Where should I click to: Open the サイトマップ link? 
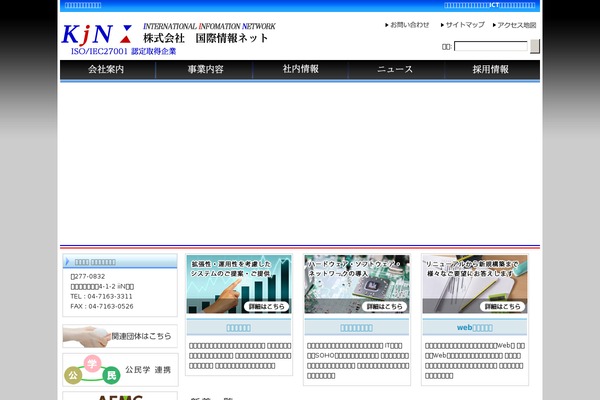[463, 25]
